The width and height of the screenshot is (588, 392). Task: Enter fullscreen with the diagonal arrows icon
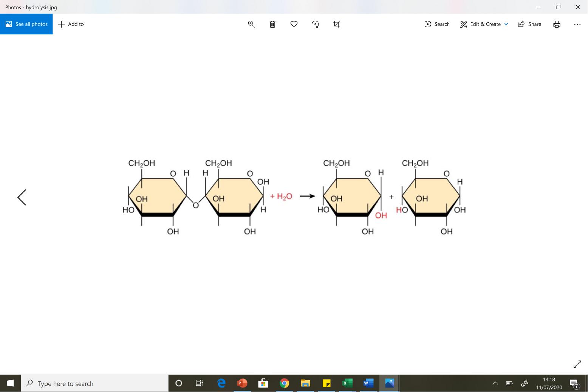point(577,364)
